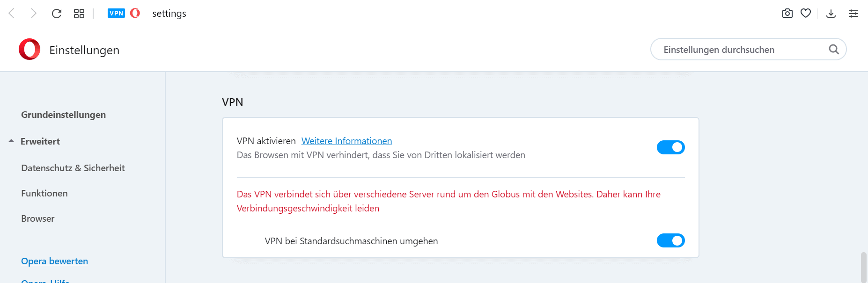This screenshot has width=868, height=283.
Task: Focus the Einstellungen durchsuchen search field
Action: 740,50
